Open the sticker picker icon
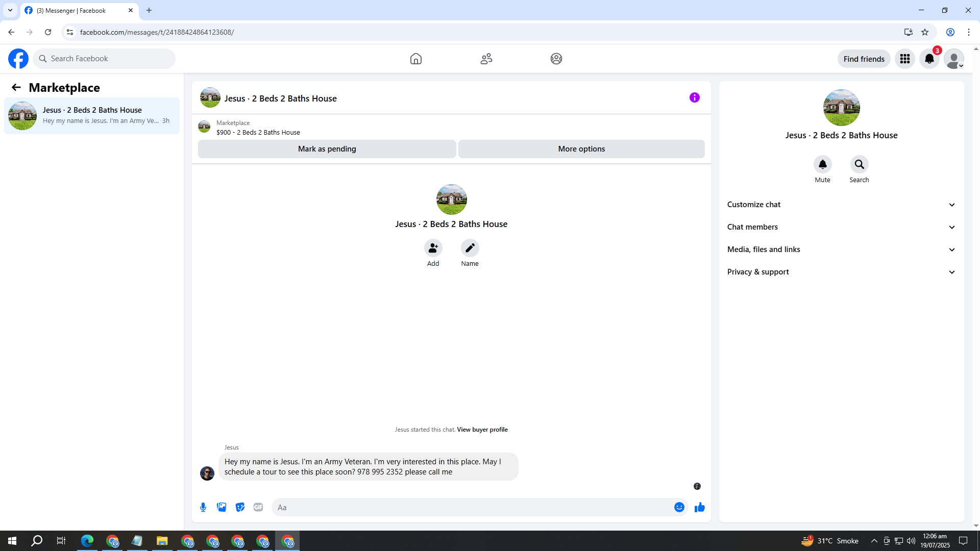This screenshot has width=980, height=551. pos(240,507)
